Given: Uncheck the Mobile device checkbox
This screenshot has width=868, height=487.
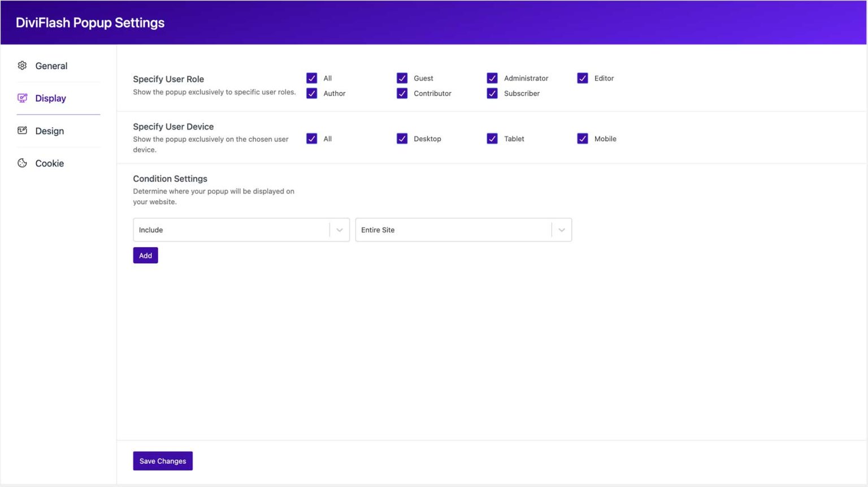Looking at the screenshot, I should pyautogui.click(x=583, y=139).
